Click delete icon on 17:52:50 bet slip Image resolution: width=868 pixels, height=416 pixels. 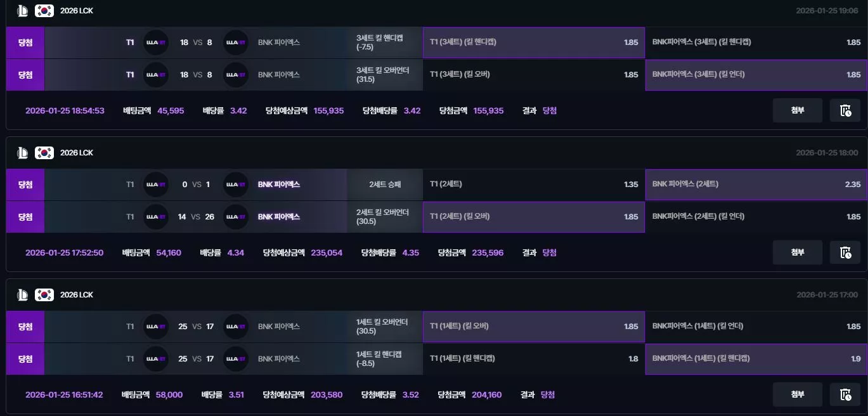tap(845, 252)
